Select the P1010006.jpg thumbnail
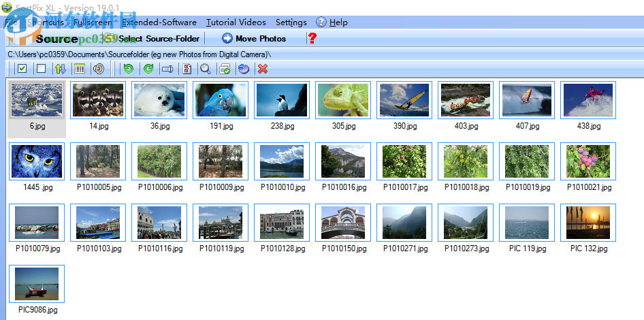Viewport: 644px width, 320px height. pyautogui.click(x=159, y=161)
